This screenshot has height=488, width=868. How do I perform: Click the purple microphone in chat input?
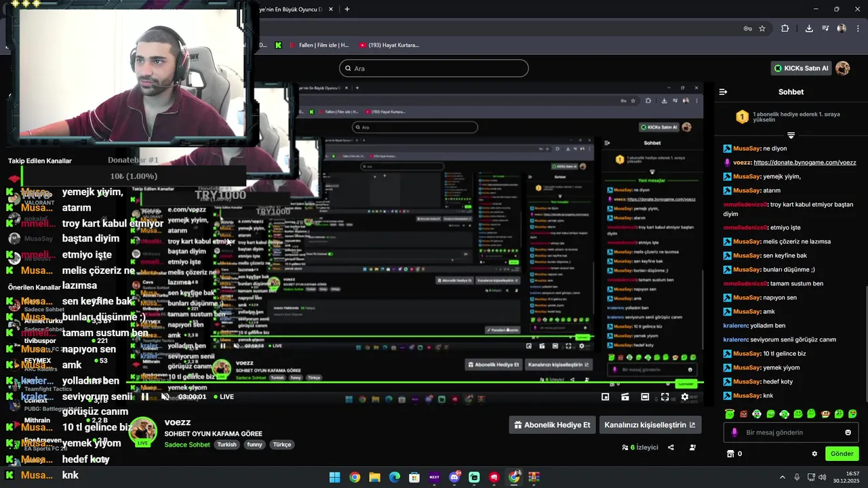pos(735,432)
